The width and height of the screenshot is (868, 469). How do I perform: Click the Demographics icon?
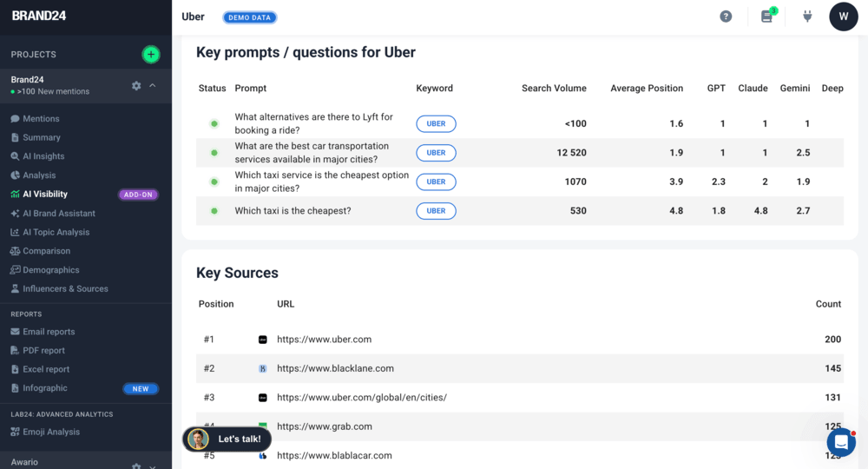[15, 269]
